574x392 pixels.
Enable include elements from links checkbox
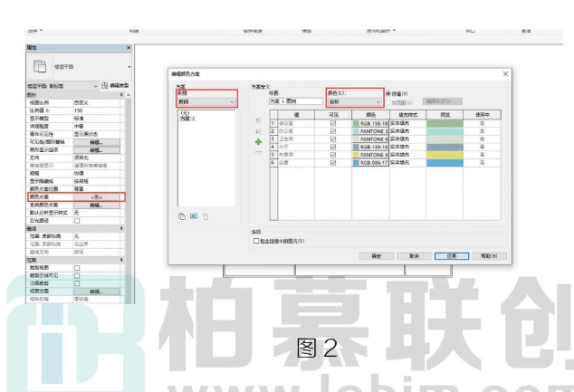pos(256,241)
